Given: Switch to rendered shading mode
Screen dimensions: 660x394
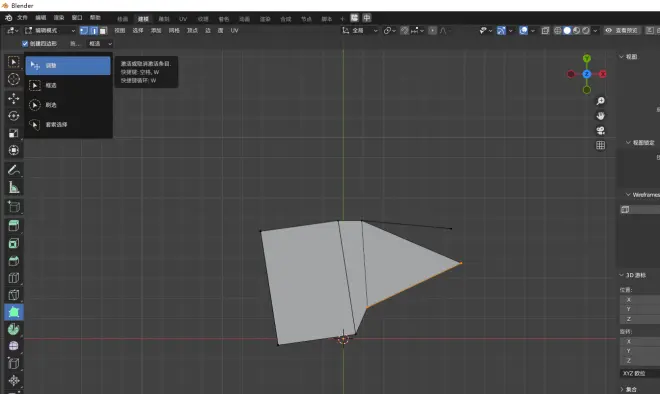Looking at the screenshot, I should click(x=585, y=30).
